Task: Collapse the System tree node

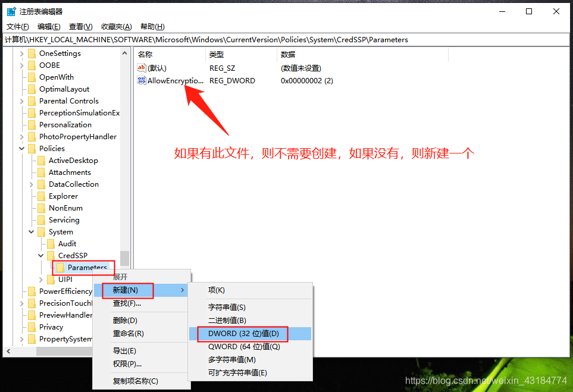Action: [32, 232]
